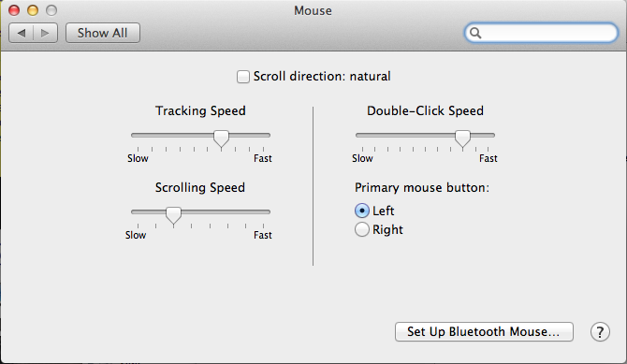Image resolution: width=627 pixels, height=364 pixels.
Task: Set Double-Click Speed to Slow end of track
Action: (x=363, y=135)
